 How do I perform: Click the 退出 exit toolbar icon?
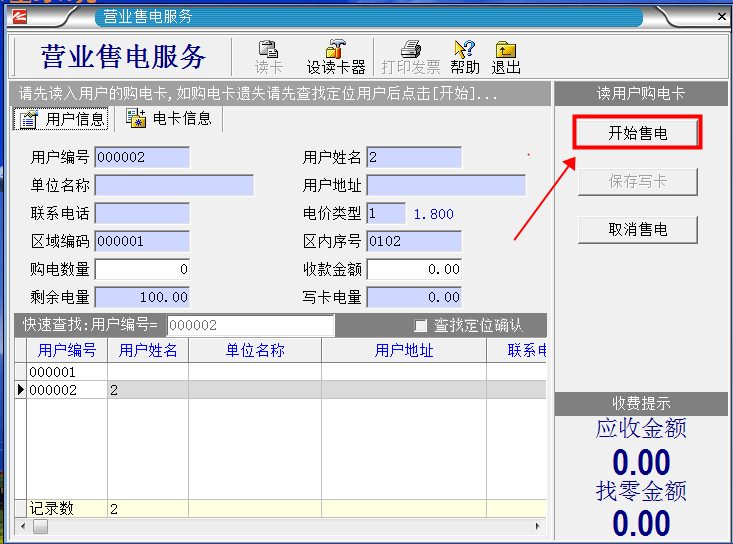pyautogui.click(x=506, y=57)
